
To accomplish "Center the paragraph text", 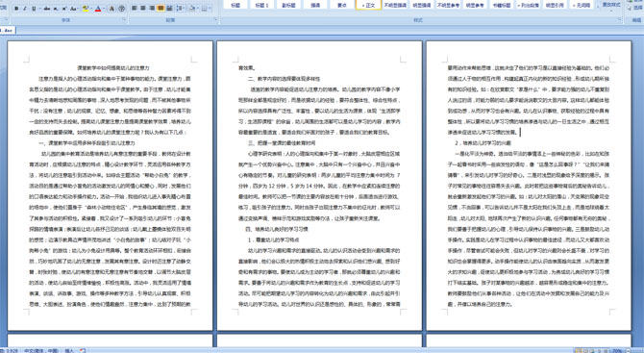I will point(143,9).
